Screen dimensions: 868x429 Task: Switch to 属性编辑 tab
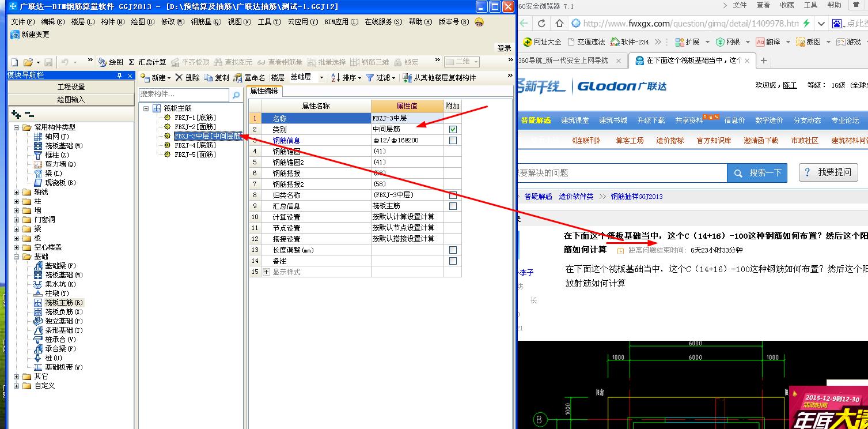click(x=264, y=91)
